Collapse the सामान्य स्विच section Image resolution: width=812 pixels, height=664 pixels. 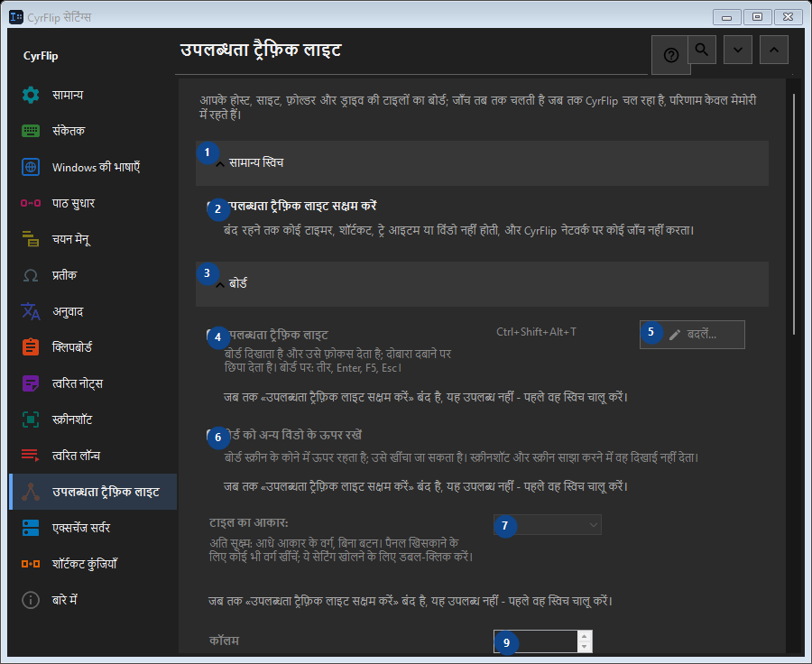click(x=482, y=163)
